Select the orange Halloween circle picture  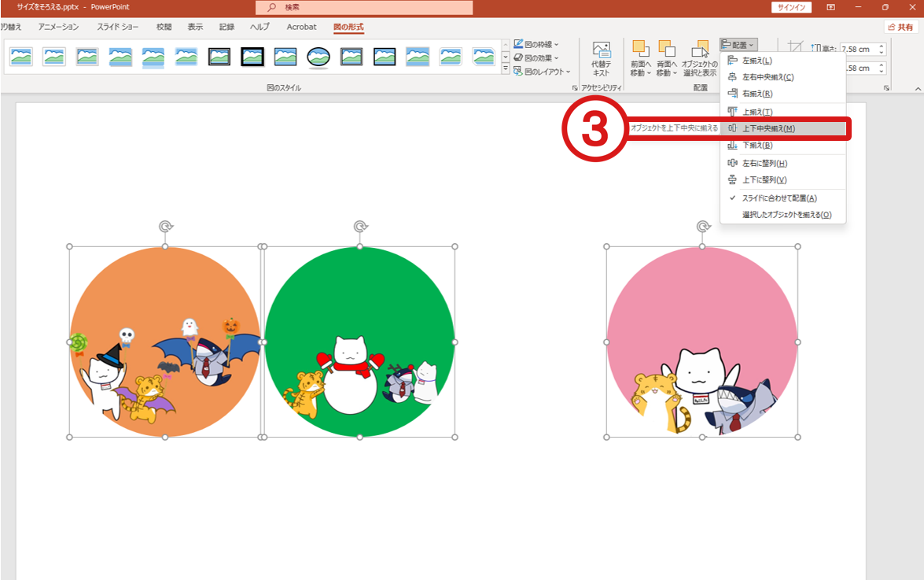pyautogui.click(x=165, y=342)
